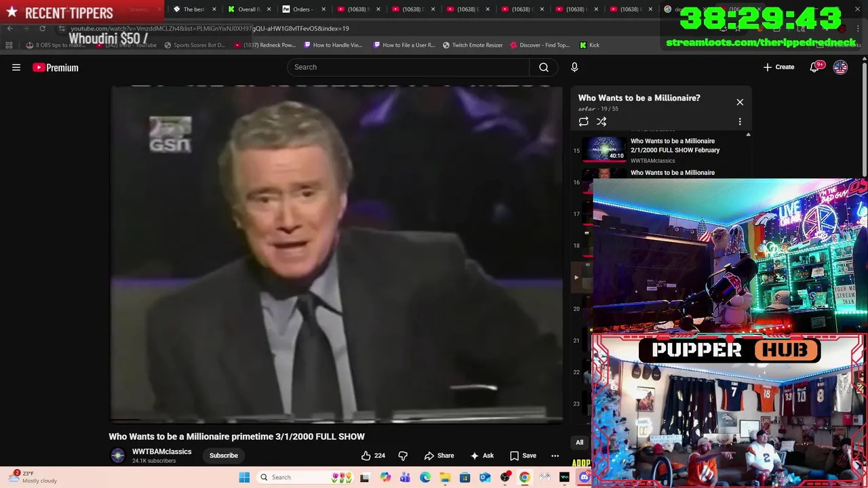Screen dimensions: 868x488
Task: Open '(1837) Redneck Pow...' bookmark
Action: click(264, 45)
